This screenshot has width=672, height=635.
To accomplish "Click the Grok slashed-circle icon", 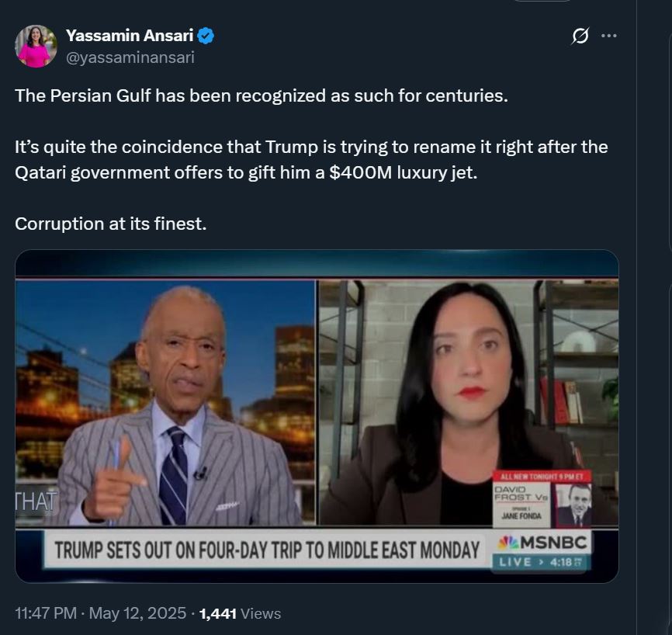I will coord(580,36).
